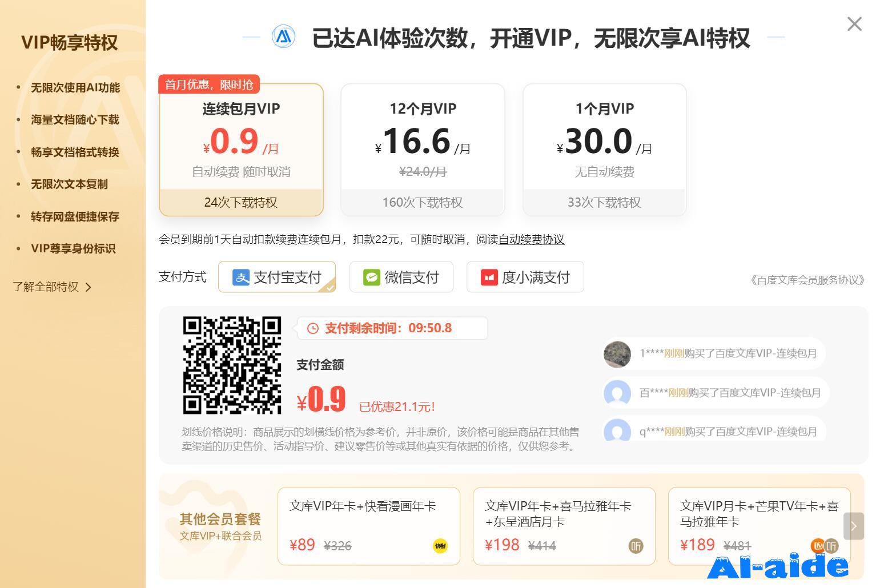Open 文库VIP年卡+快看漫画年卡 bundle

click(x=369, y=526)
